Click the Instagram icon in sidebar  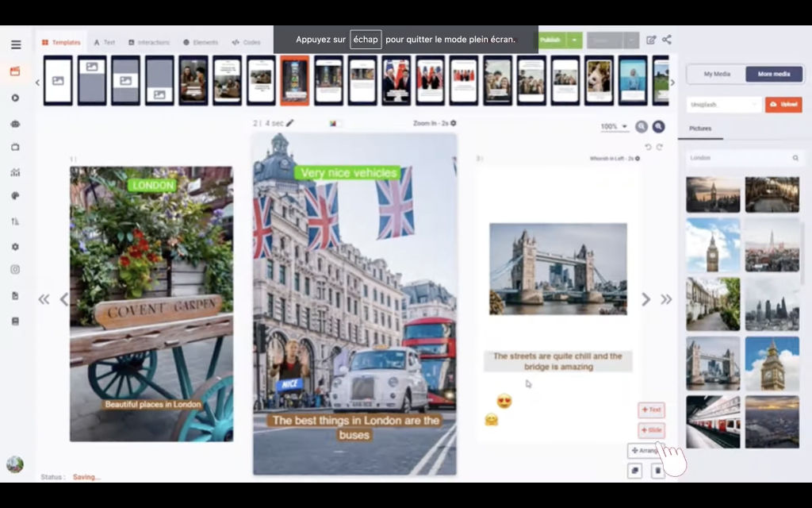(x=15, y=270)
